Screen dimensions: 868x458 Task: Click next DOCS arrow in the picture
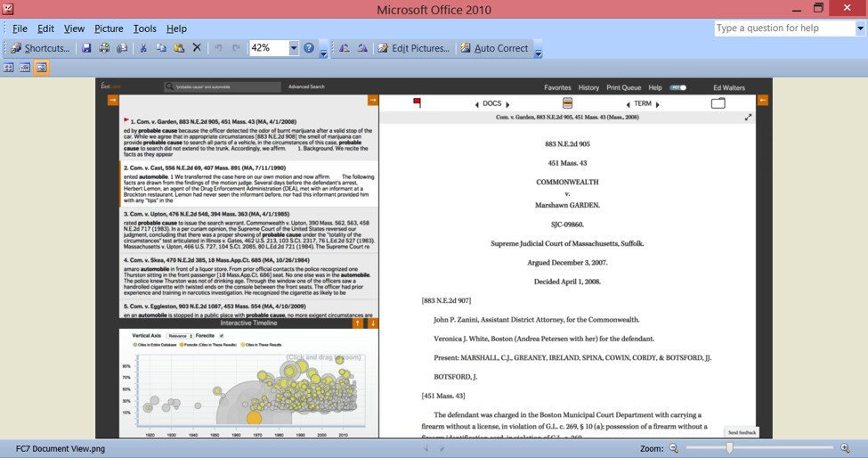pyautogui.click(x=507, y=104)
